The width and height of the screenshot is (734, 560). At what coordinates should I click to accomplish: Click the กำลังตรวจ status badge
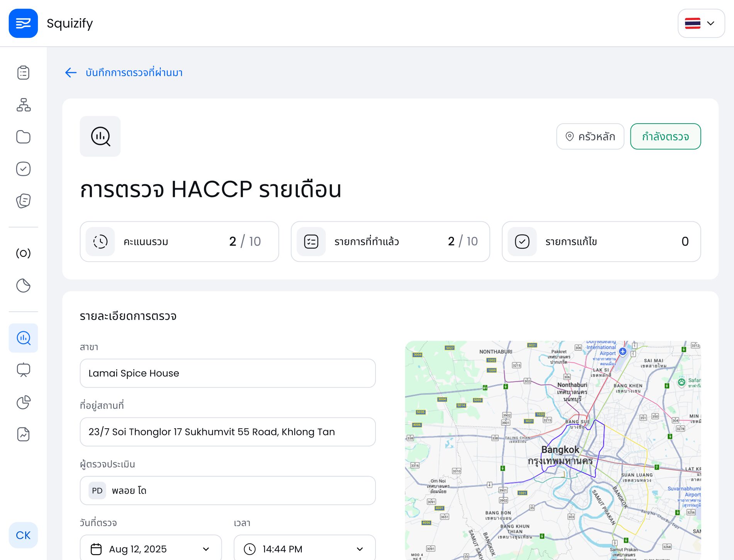tap(666, 136)
